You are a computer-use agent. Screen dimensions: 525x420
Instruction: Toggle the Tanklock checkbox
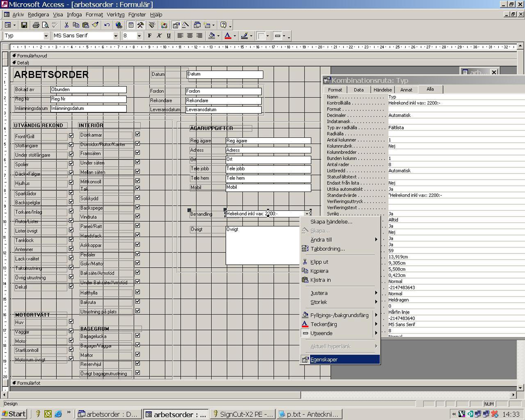click(x=71, y=239)
